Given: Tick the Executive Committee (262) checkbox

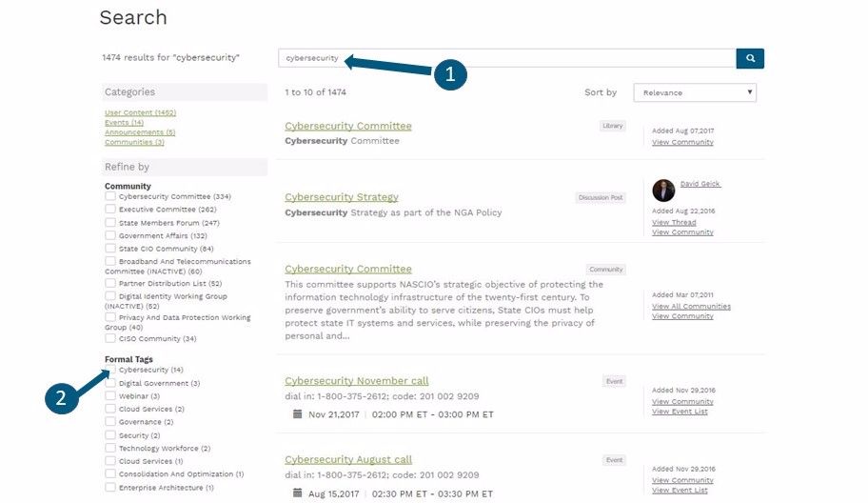Looking at the screenshot, I should tap(110, 209).
